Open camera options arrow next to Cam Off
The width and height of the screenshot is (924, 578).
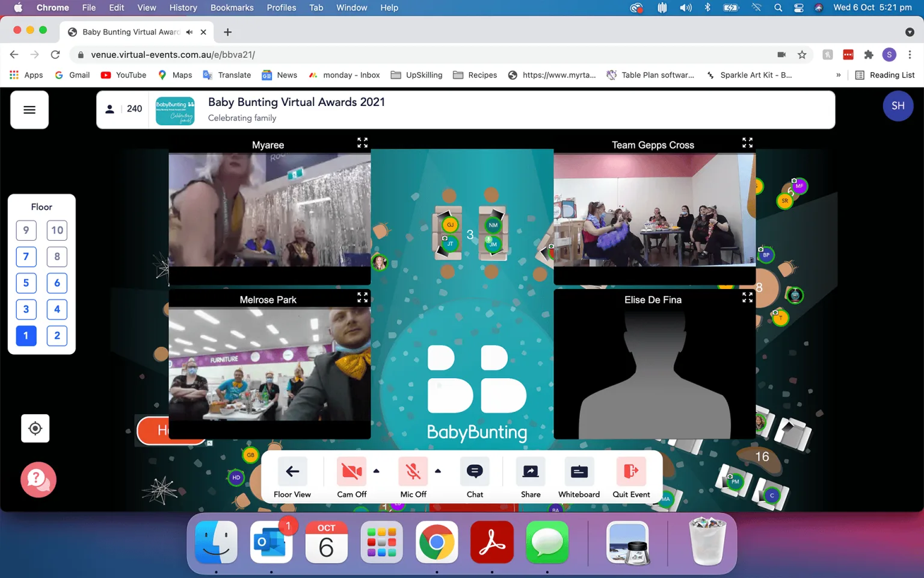pyautogui.click(x=377, y=471)
